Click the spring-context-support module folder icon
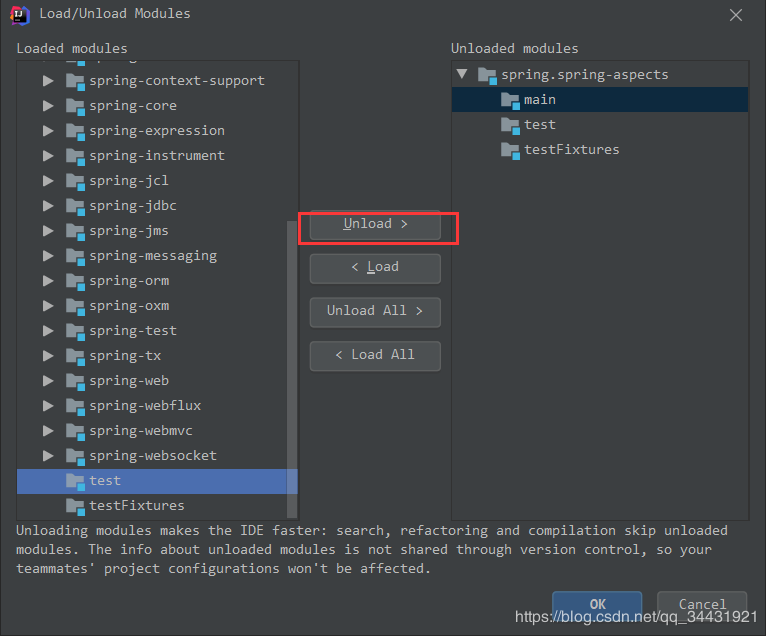Image resolution: width=766 pixels, height=636 pixels. click(x=76, y=81)
